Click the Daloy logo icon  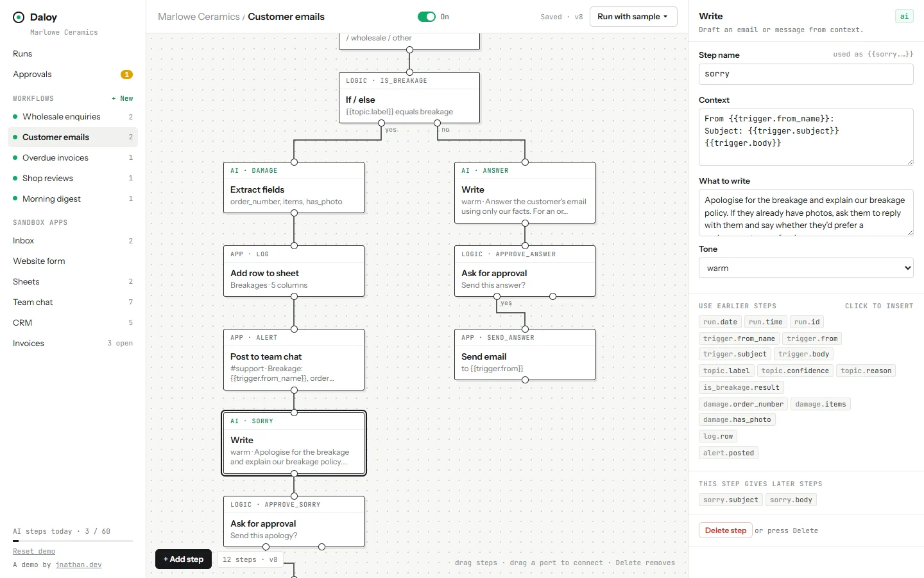pos(19,17)
